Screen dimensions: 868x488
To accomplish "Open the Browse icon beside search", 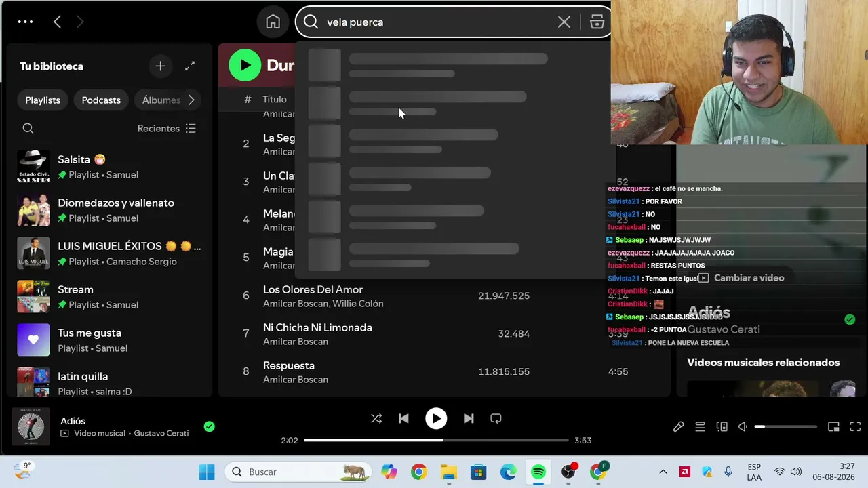I will [x=597, y=22].
